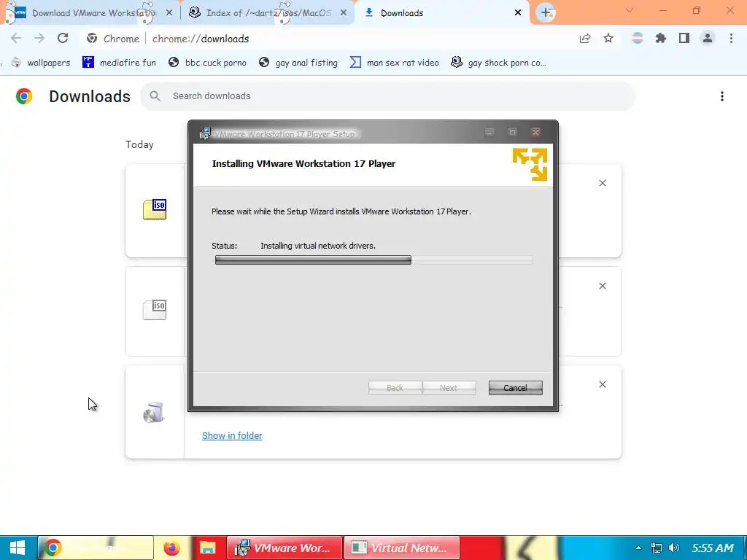
Task: Close the Download VMware Workstation tab
Action: pos(169,13)
